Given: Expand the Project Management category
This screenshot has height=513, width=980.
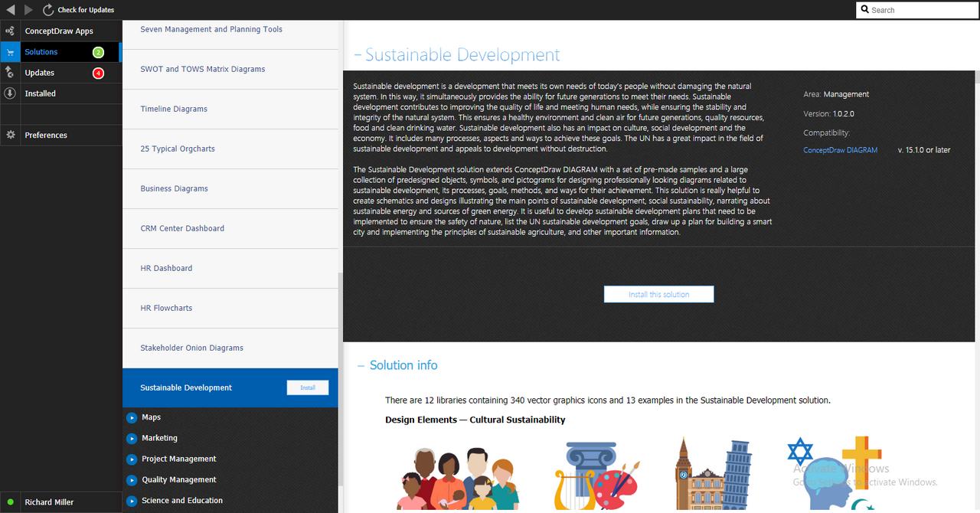Looking at the screenshot, I should [132, 459].
